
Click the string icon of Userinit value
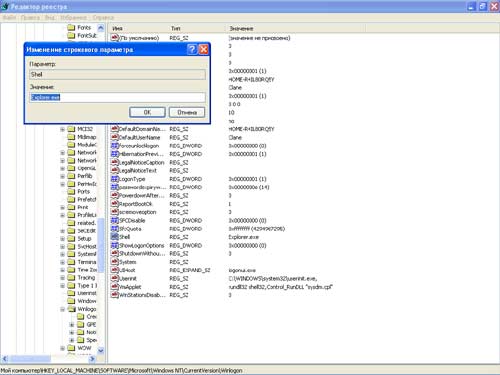(115, 278)
